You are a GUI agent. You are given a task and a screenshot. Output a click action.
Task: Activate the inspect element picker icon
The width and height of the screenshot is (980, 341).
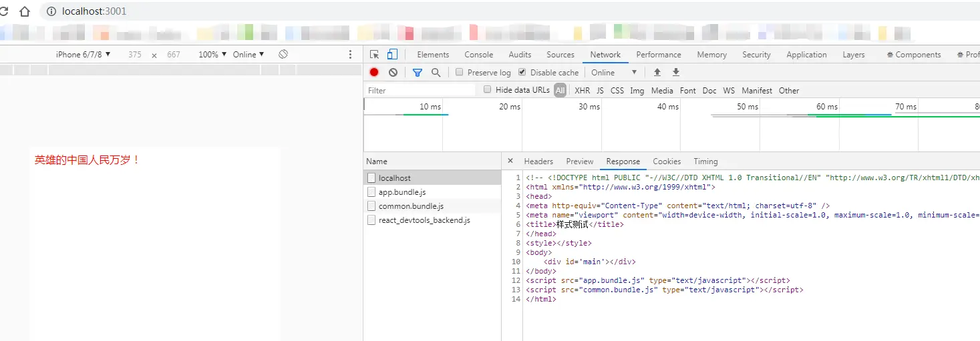pyautogui.click(x=374, y=55)
